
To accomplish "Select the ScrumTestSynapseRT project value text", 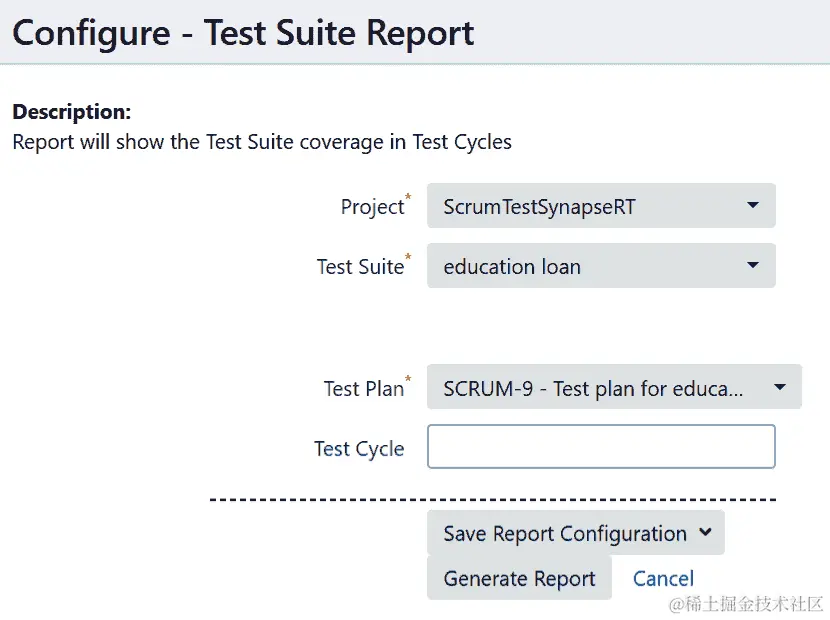I will (539, 207).
